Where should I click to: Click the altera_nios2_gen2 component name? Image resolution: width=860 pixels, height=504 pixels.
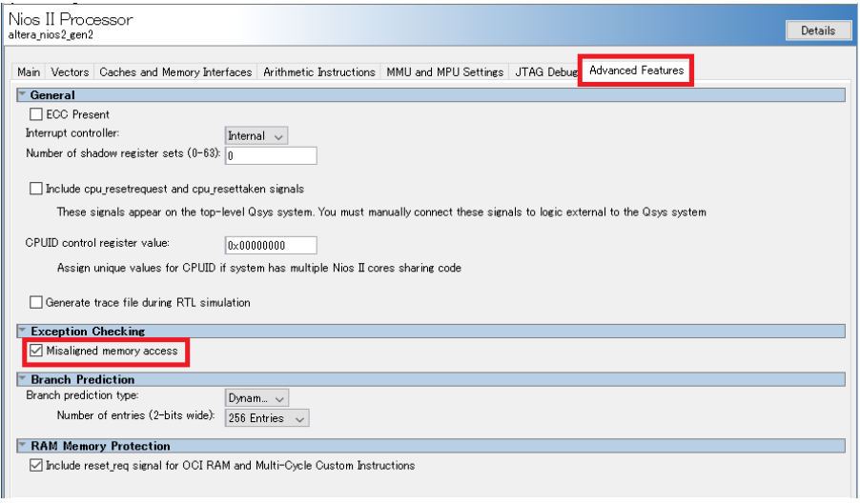click(51, 35)
